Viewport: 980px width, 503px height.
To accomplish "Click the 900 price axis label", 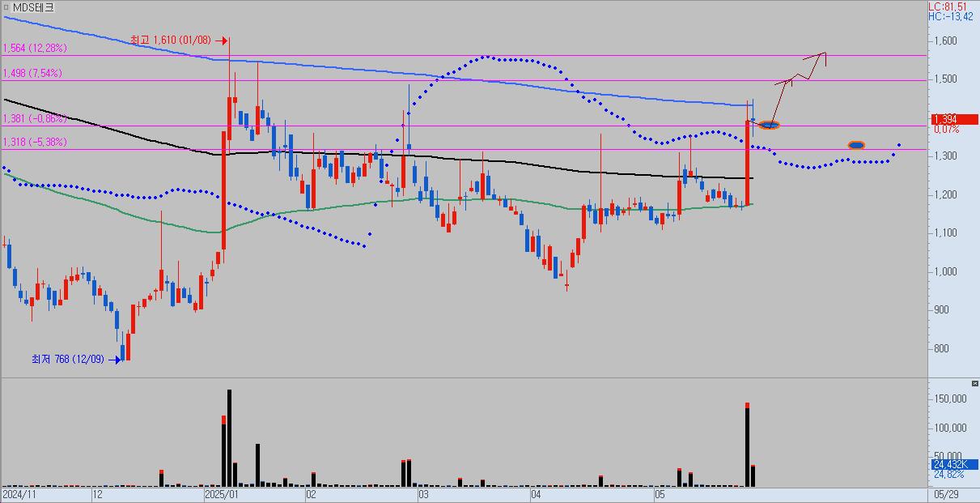I will pos(943,310).
